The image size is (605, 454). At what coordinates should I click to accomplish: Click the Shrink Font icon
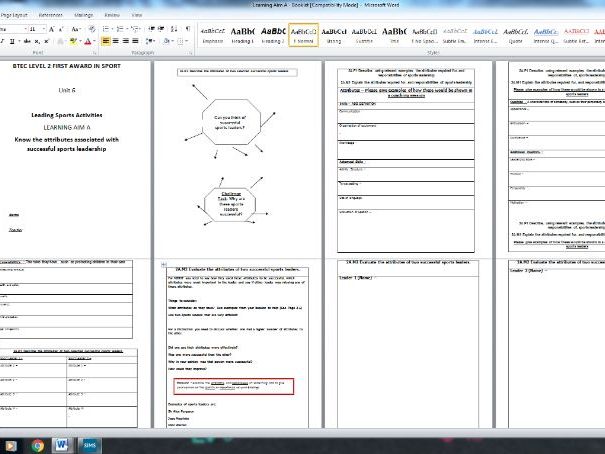61,29
